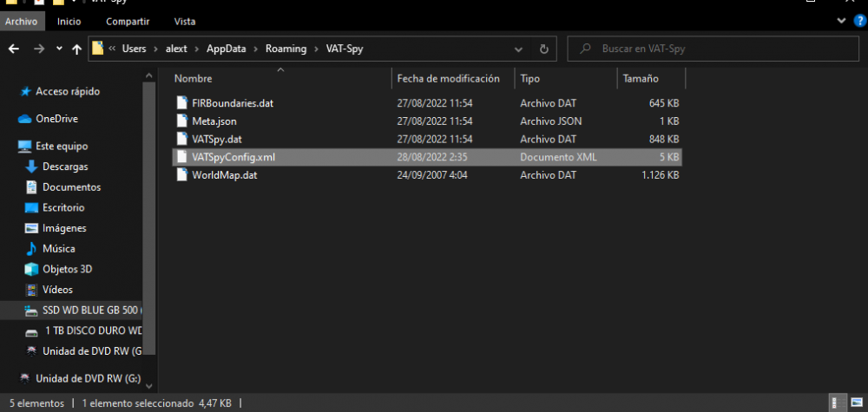
Task: Sort files by Fecha de modificación column
Action: tap(448, 78)
